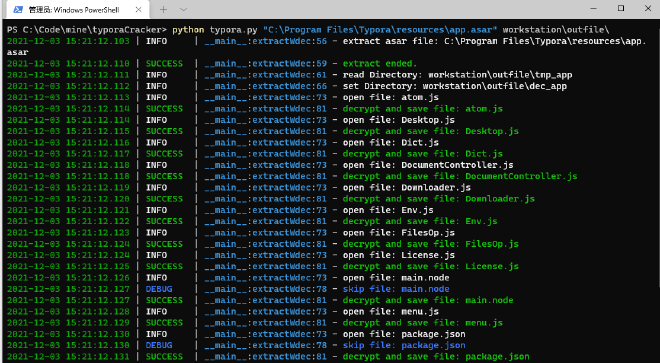Click DEBUG label on the main.node row
660x363 pixels.
coord(159,289)
